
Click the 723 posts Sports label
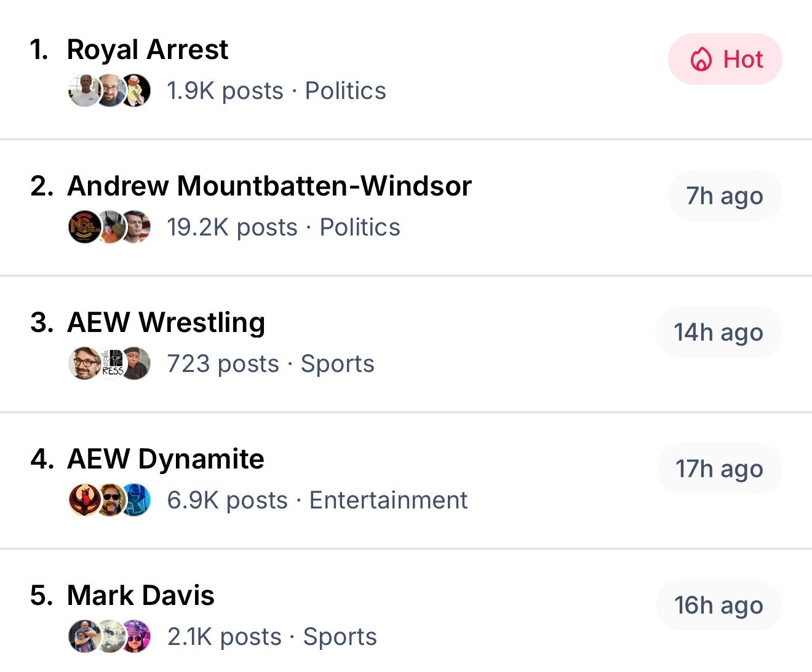click(270, 364)
